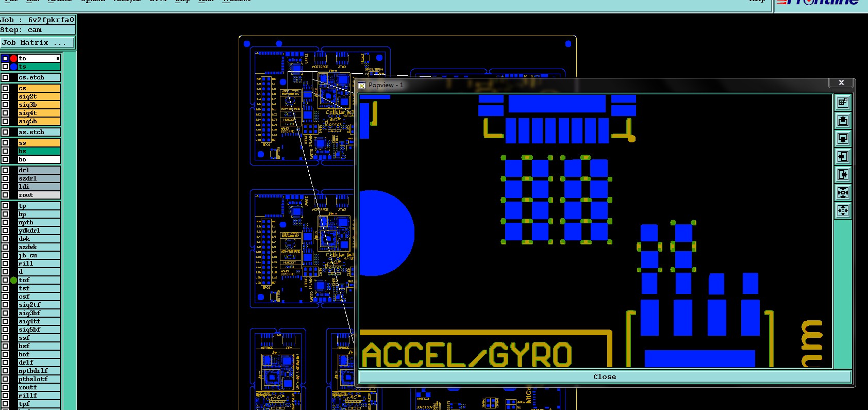Toggle the ts layer checkbox
This screenshot has width=868, height=410.
tap(5, 67)
